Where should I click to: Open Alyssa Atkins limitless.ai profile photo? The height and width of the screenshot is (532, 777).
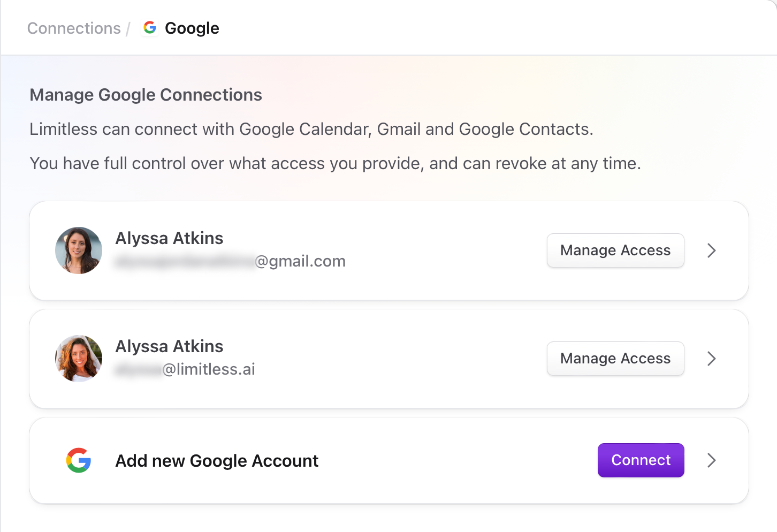click(79, 359)
